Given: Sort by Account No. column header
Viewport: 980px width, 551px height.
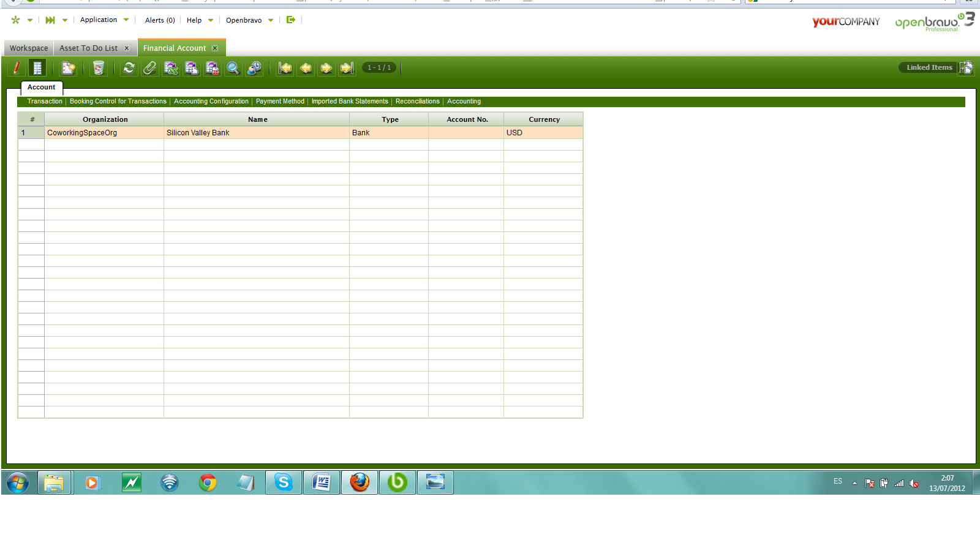Looking at the screenshot, I should click(x=467, y=119).
